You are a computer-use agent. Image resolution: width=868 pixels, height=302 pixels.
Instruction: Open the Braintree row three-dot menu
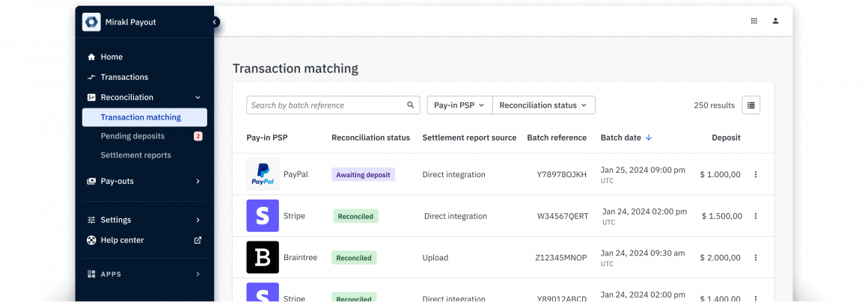[x=755, y=258]
